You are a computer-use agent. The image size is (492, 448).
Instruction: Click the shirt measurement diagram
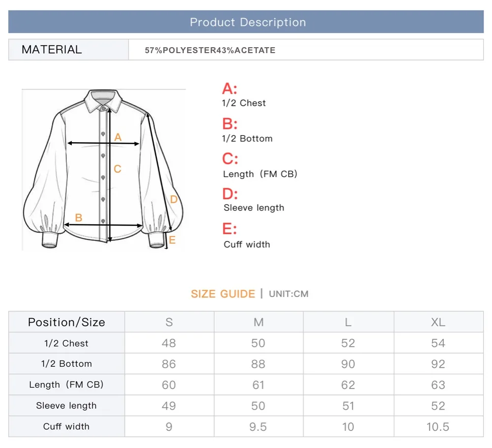click(104, 169)
